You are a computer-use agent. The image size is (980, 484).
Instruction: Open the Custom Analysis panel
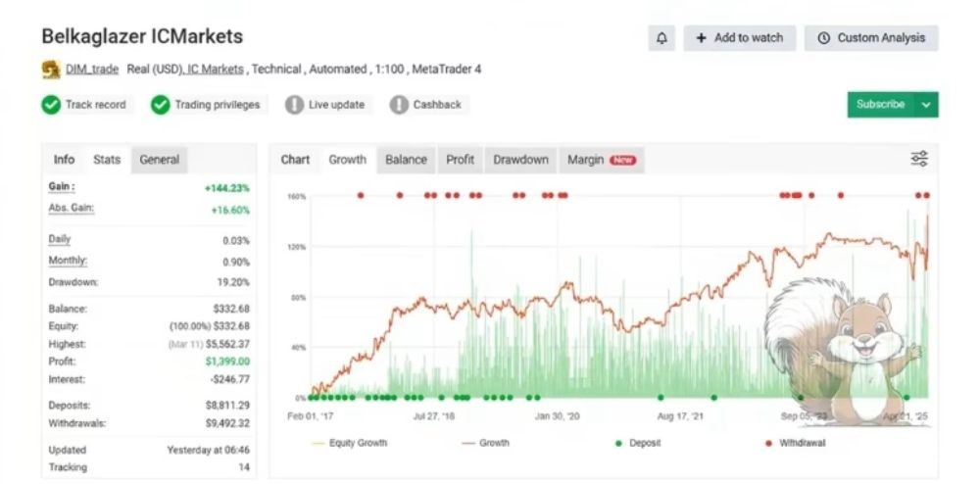click(x=871, y=38)
